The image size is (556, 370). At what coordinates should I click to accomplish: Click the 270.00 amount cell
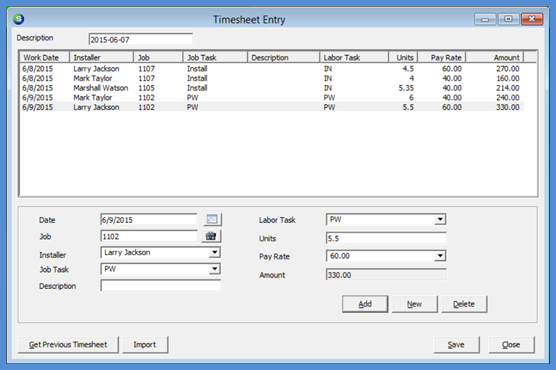tap(507, 68)
